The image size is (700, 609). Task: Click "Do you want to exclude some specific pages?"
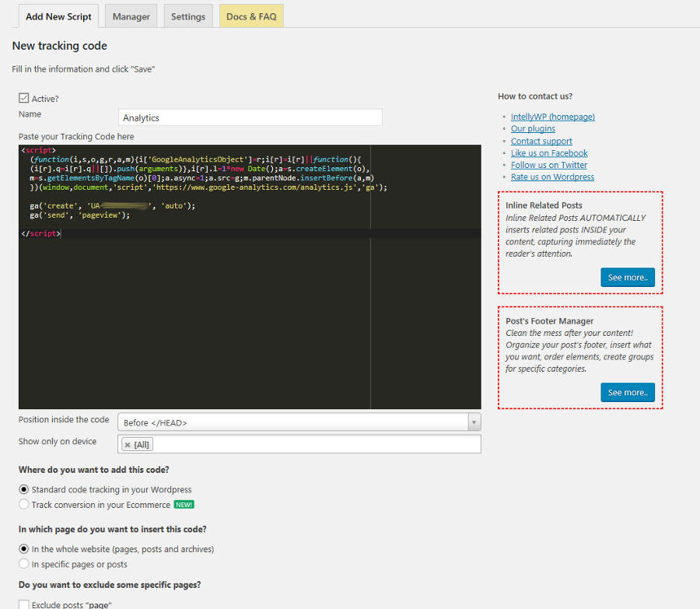pos(110,585)
